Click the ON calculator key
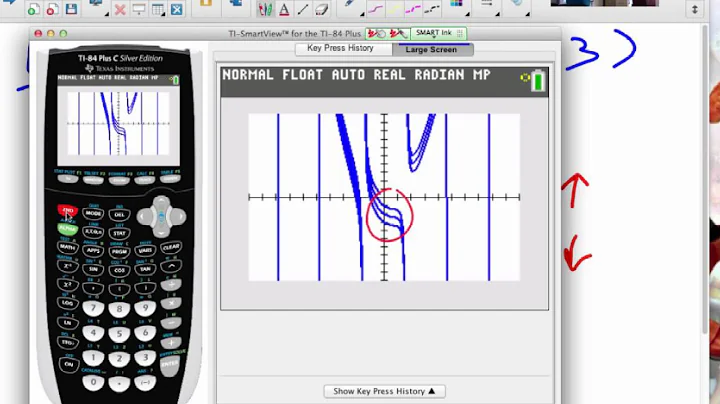The image size is (720, 404). click(x=68, y=364)
